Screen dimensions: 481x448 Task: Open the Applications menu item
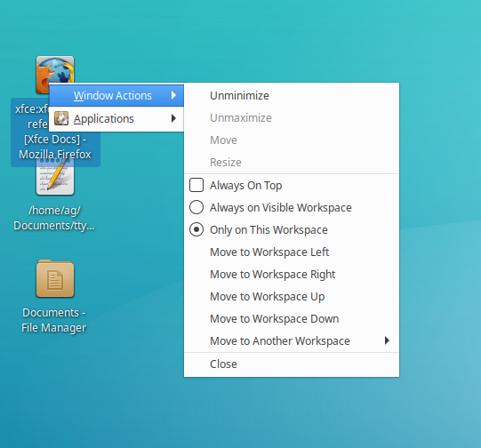pyautogui.click(x=116, y=118)
